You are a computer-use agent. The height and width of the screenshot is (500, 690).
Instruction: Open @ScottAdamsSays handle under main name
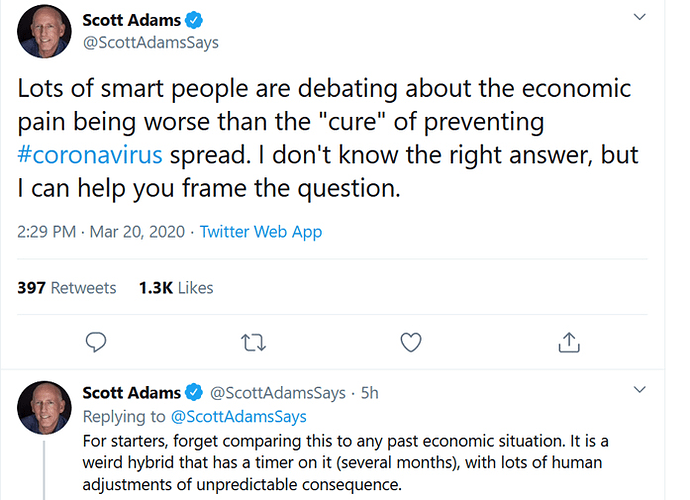coord(150,43)
